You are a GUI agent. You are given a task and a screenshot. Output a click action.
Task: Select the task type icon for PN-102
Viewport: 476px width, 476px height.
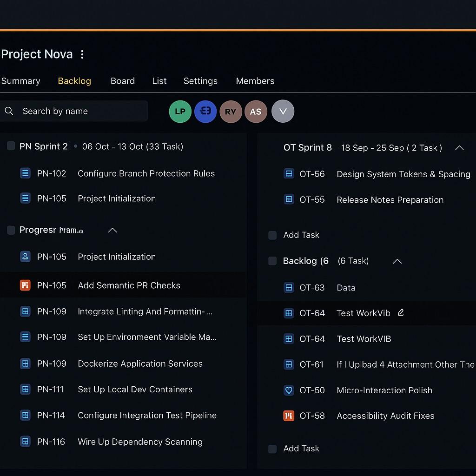(25, 172)
